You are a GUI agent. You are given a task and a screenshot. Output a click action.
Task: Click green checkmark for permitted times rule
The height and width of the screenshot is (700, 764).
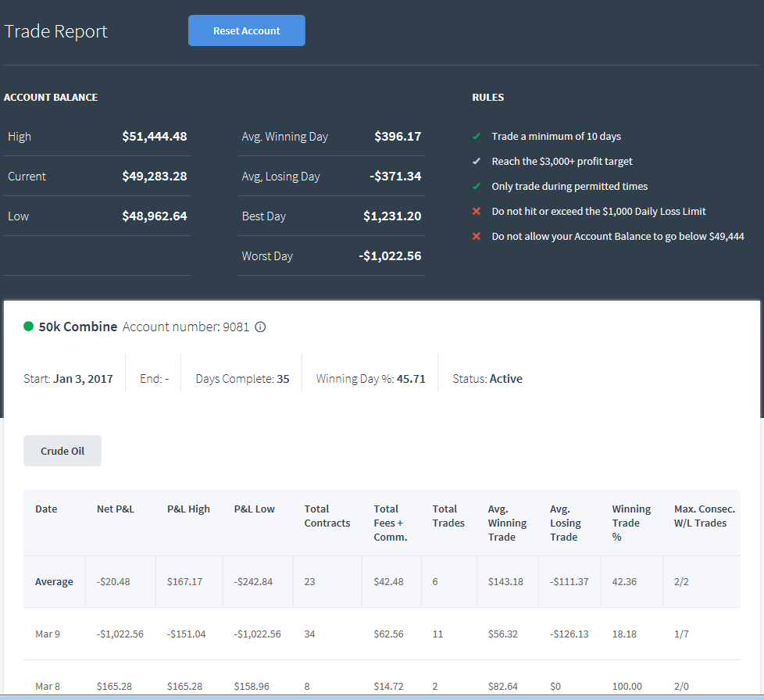[477, 186]
